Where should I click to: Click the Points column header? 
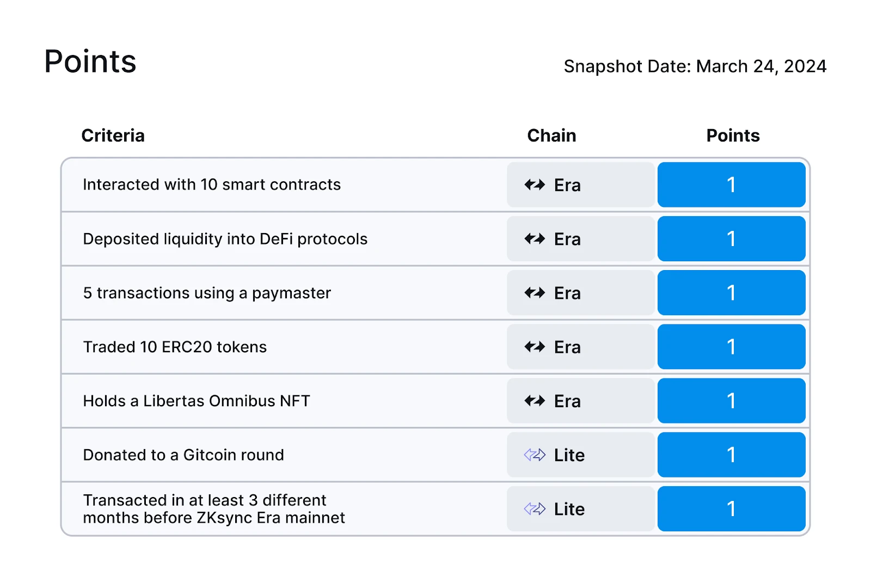733,136
